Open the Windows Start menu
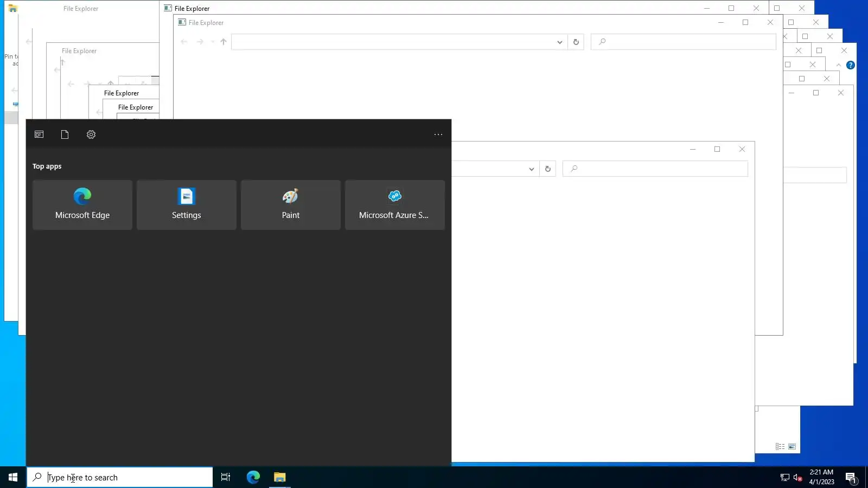Image resolution: width=868 pixels, height=488 pixels. (x=13, y=477)
